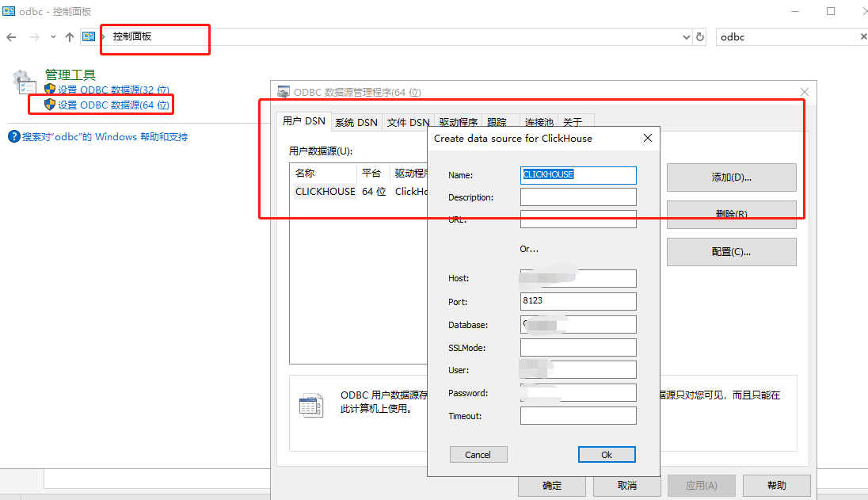This screenshot has height=500, width=868.
Task: Click the Name field with CLICKHOUSE
Action: coord(578,175)
